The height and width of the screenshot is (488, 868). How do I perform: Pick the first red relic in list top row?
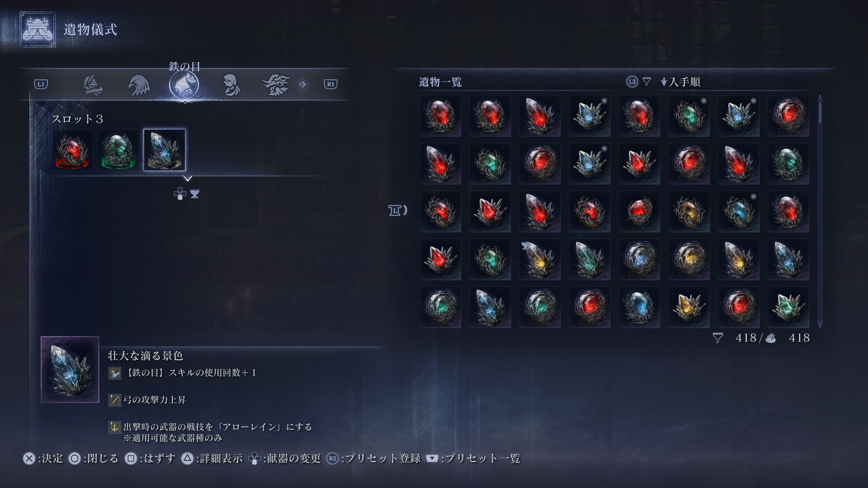(x=440, y=115)
